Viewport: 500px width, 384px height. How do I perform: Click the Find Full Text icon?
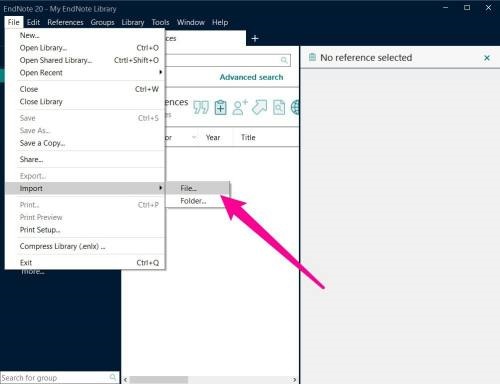click(279, 107)
